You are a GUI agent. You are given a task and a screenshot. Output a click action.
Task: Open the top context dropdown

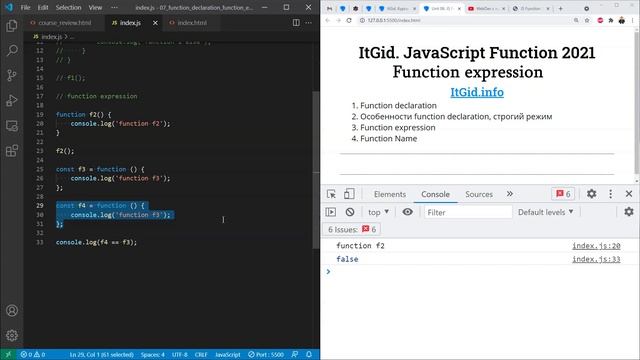[378, 212]
